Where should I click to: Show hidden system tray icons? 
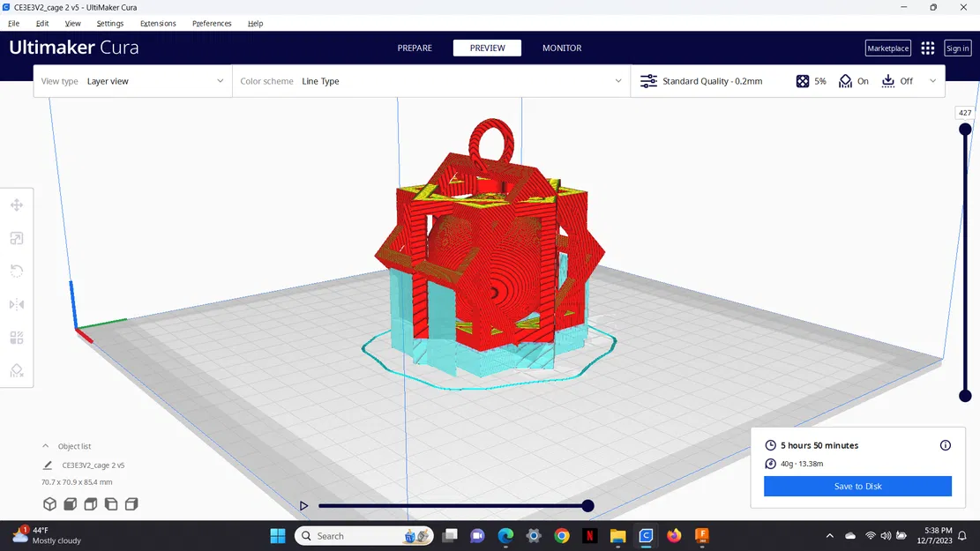click(x=829, y=535)
